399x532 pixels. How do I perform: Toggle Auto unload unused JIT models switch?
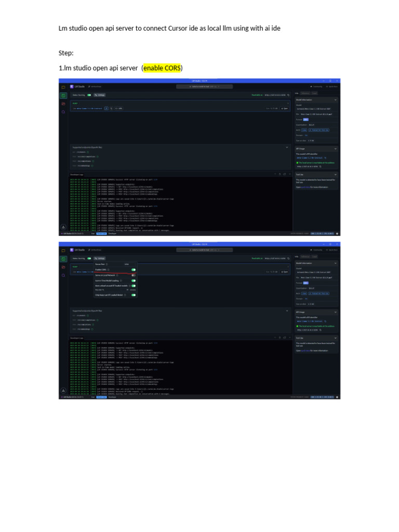[x=134, y=286]
